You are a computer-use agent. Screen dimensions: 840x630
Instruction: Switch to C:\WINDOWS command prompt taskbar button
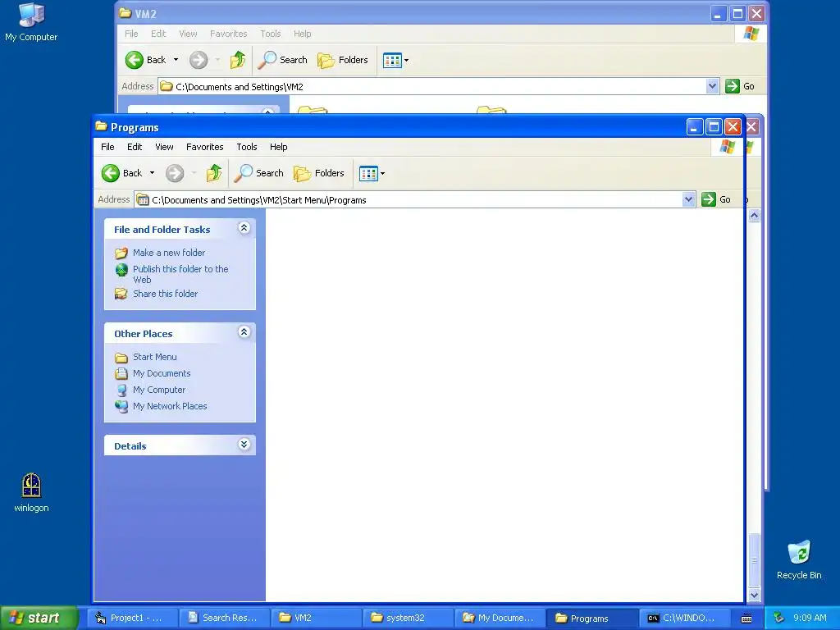click(x=684, y=618)
